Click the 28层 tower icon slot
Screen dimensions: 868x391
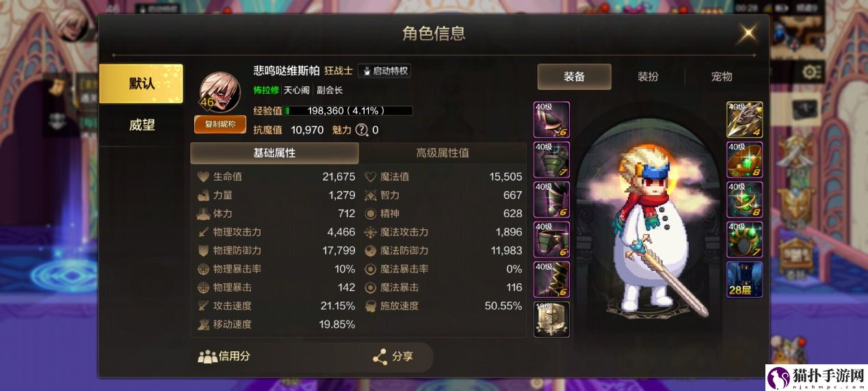[x=744, y=279]
